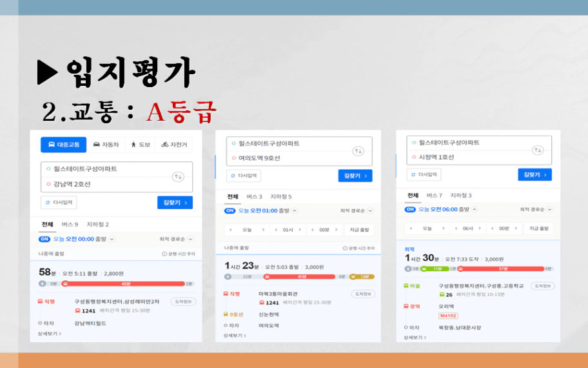Click next-day arrow after 오늘 in 여의도역 panel
Image resolution: width=588 pixels, height=368 pixels.
(x=263, y=230)
